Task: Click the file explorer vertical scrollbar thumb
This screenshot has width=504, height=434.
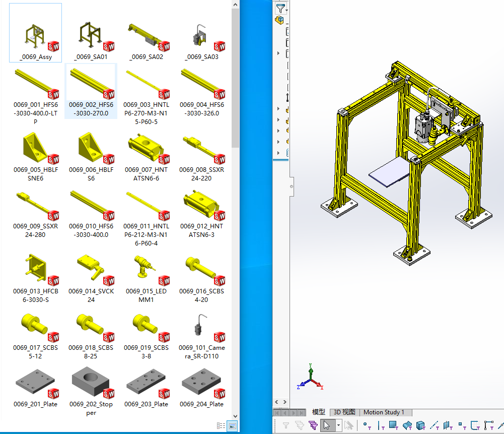Action: point(235,76)
